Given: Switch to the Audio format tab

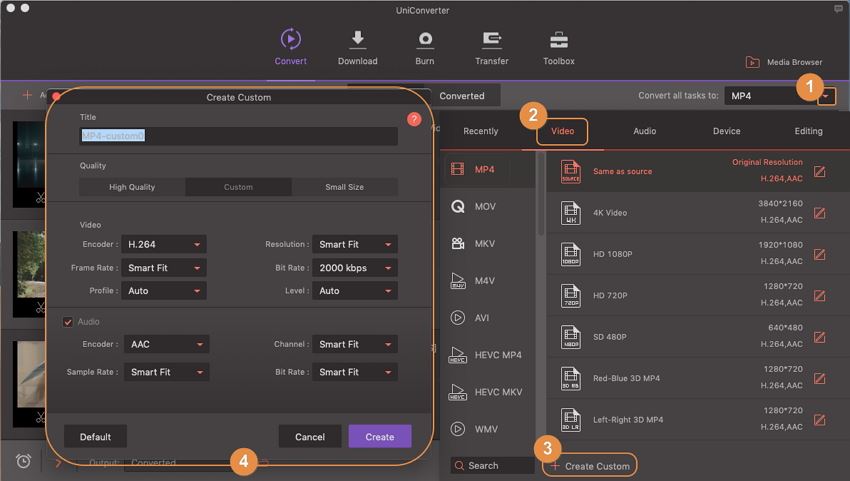Looking at the screenshot, I should click(x=645, y=131).
